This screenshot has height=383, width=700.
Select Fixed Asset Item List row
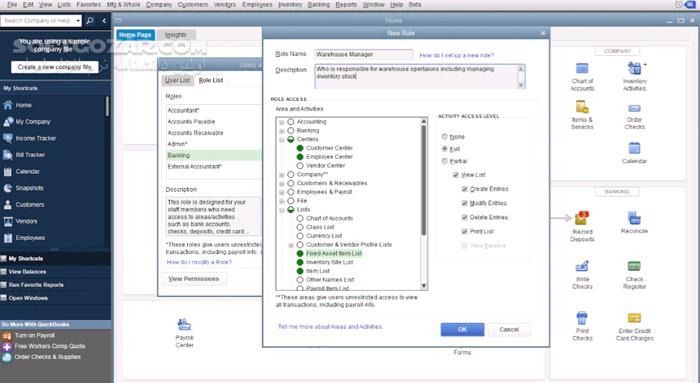pos(334,254)
